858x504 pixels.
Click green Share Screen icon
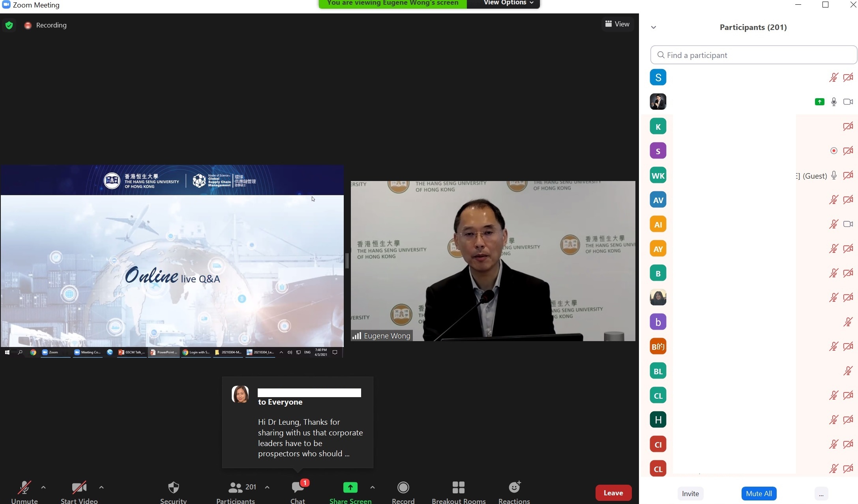(x=350, y=488)
